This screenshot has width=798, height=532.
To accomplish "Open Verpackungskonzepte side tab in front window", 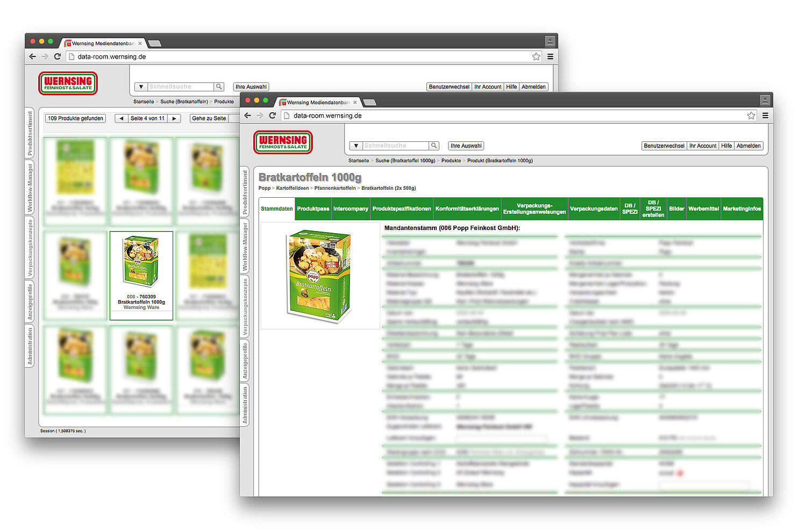I will tap(245, 306).
